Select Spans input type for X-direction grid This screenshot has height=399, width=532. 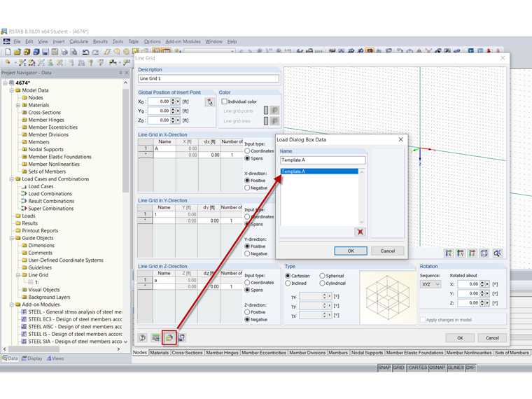(247, 158)
